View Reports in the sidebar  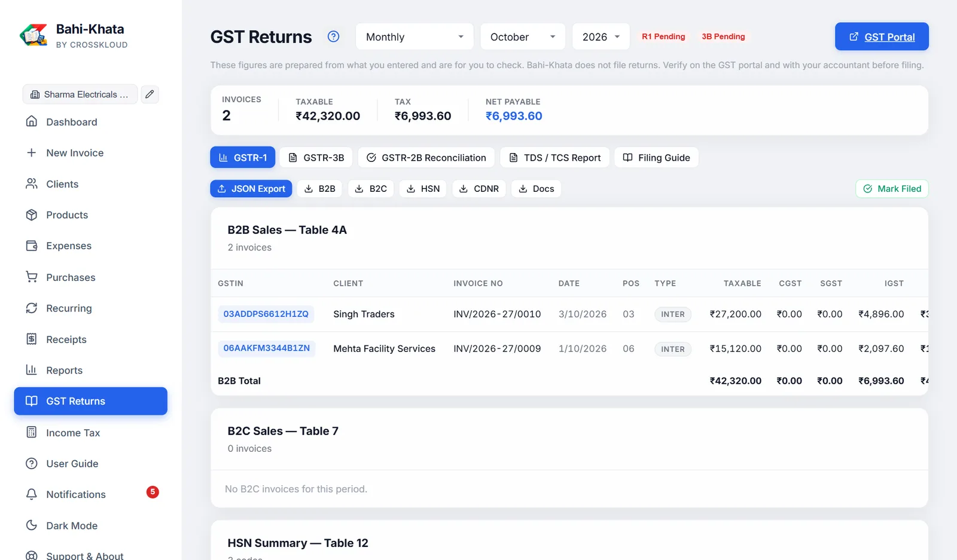coord(90,371)
